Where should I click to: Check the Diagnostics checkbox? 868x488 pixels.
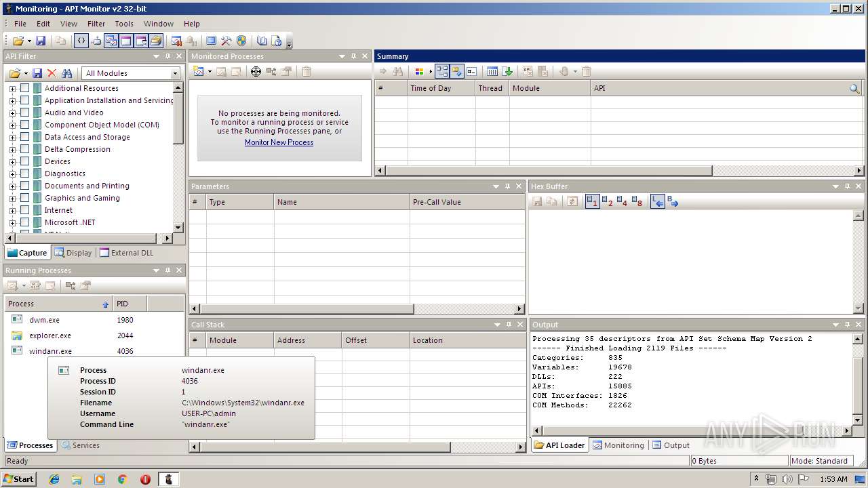click(25, 174)
